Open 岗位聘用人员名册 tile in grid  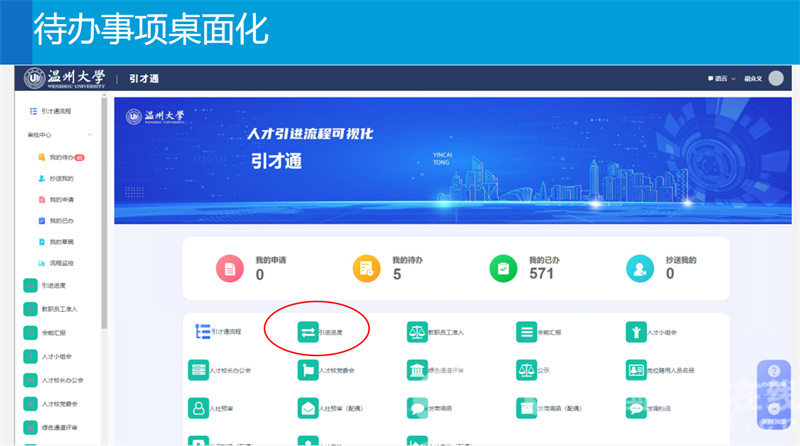pos(660,370)
